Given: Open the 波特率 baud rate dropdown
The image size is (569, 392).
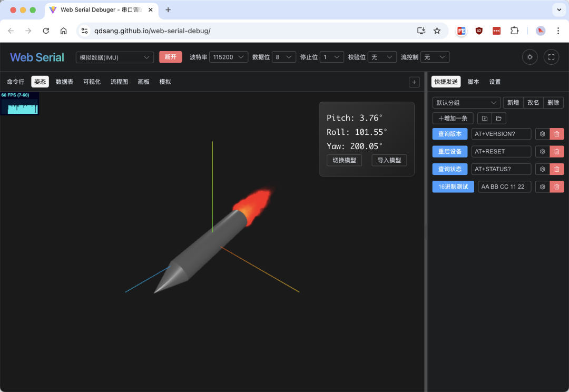Looking at the screenshot, I should click(x=228, y=56).
